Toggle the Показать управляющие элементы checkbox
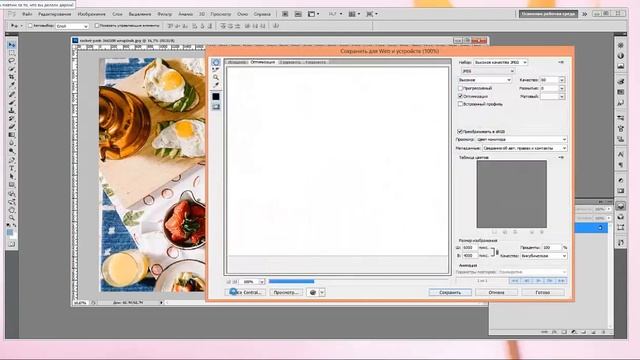Image resolution: width=640 pixels, height=360 pixels. click(x=97, y=26)
